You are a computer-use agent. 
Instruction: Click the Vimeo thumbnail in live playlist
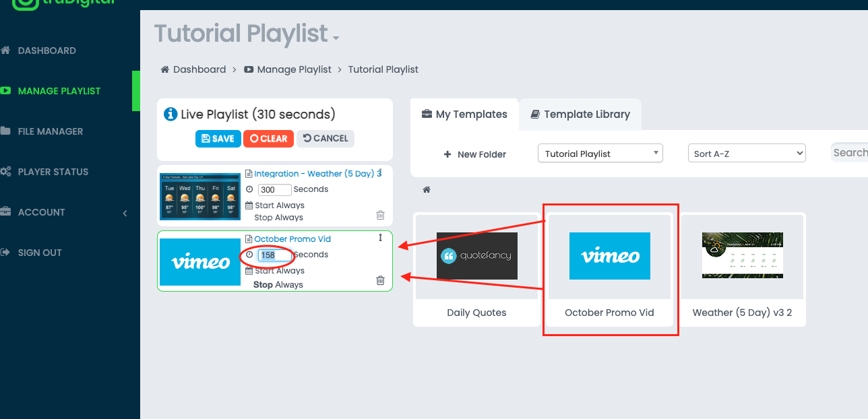tap(200, 261)
